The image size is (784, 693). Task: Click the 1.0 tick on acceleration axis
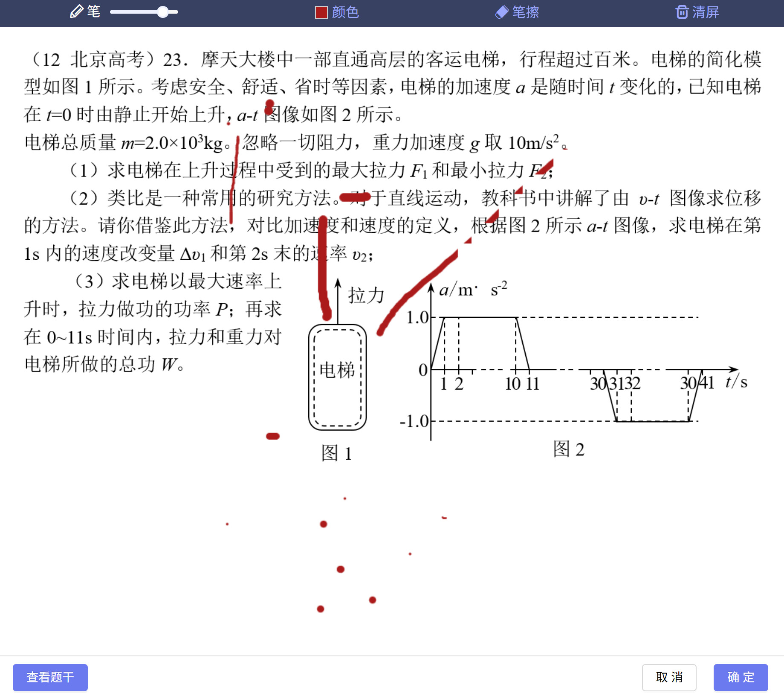coord(417,318)
